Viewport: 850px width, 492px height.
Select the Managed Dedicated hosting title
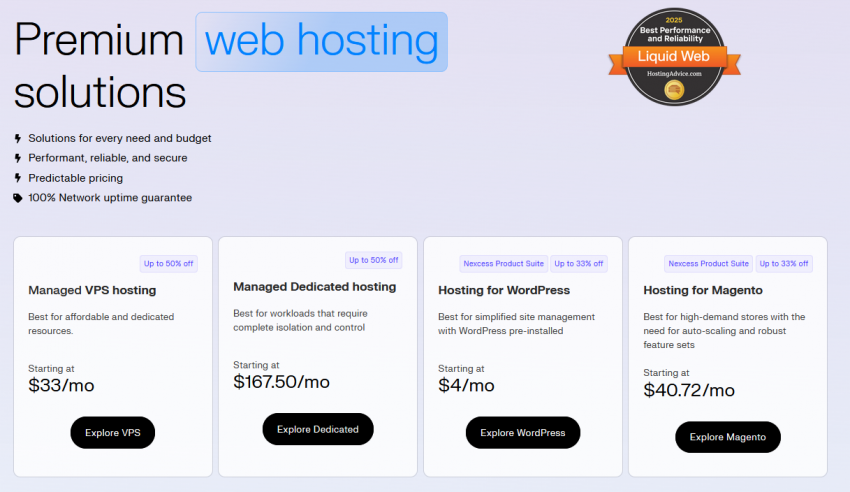[314, 287]
